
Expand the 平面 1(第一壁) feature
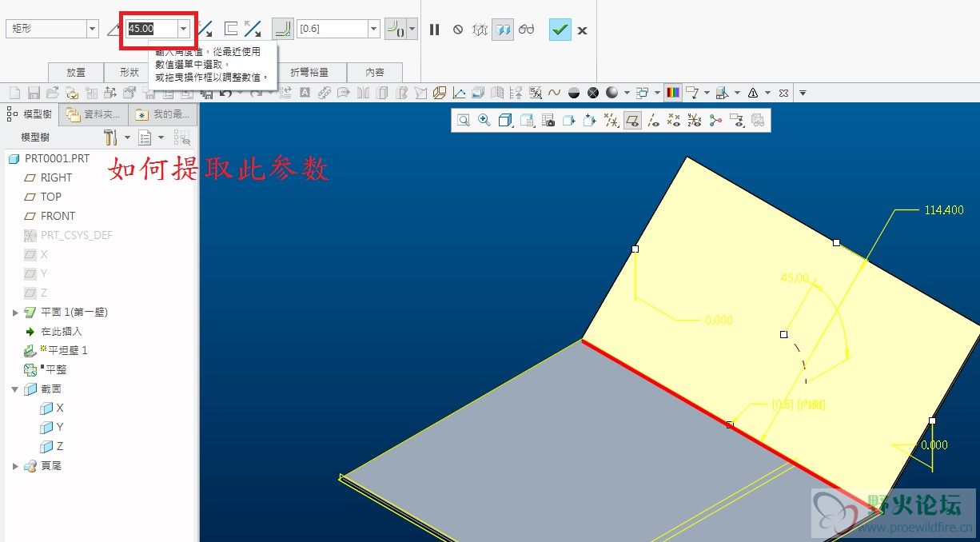[x=15, y=312]
